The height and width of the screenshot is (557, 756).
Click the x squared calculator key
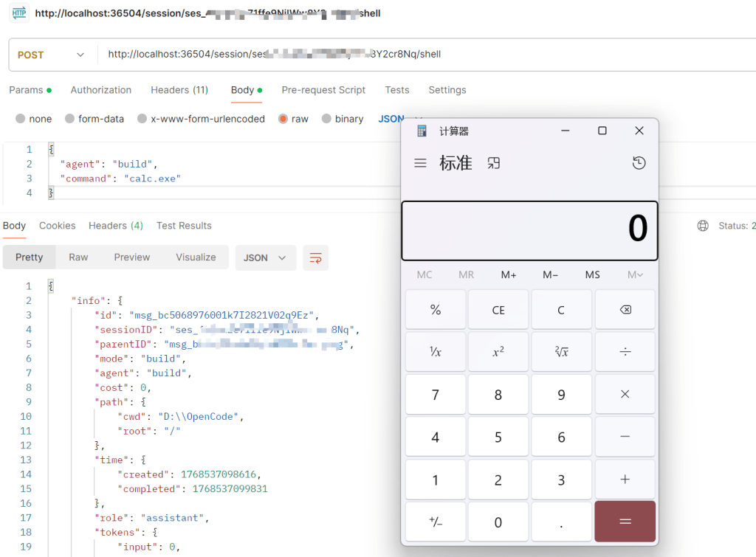(498, 352)
